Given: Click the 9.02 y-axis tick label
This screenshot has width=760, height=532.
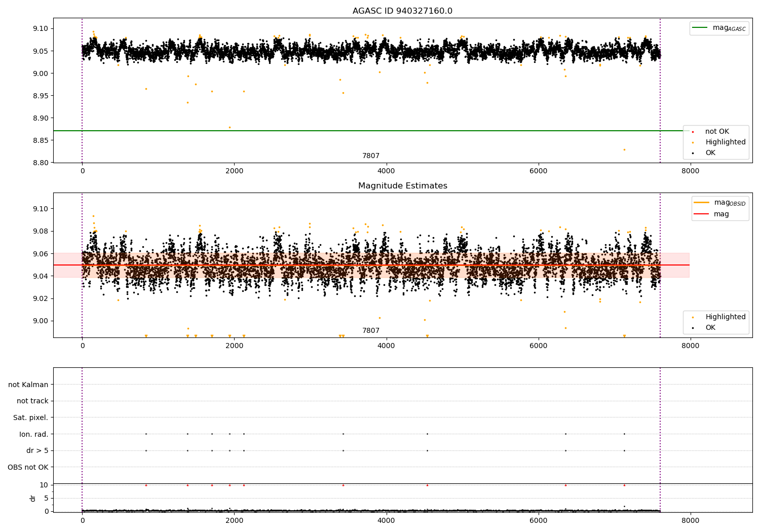Looking at the screenshot, I should tap(40, 298).
